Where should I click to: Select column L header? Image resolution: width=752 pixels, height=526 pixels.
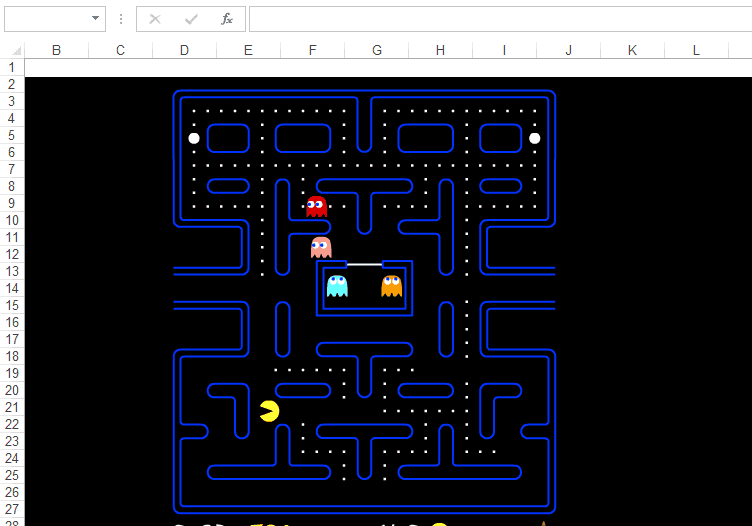(696, 50)
